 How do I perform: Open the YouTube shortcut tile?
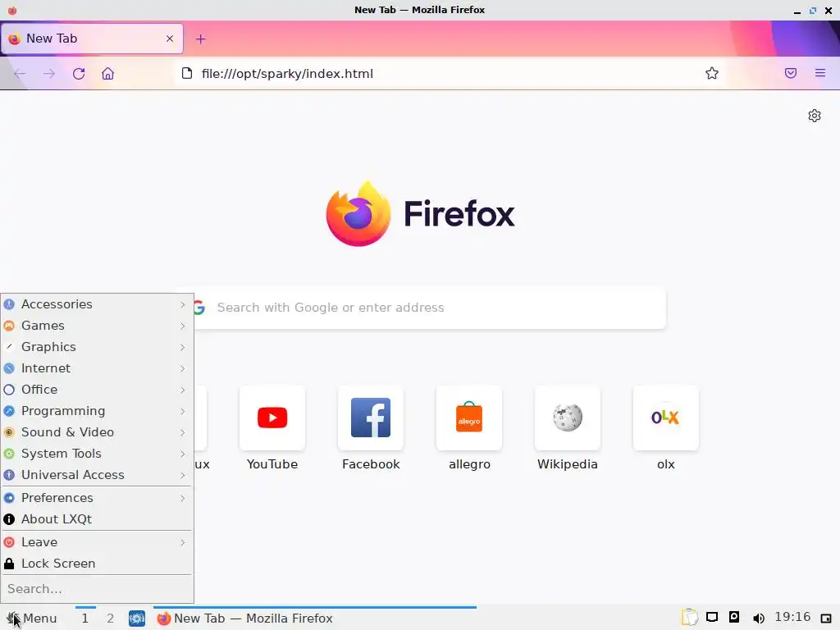[272, 418]
